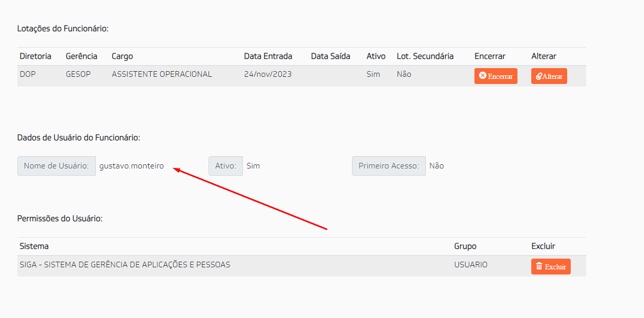The height and width of the screenshot is (318, 644).
Task: Click the Primeiro Acesso label box
Action: pos(389,166)
